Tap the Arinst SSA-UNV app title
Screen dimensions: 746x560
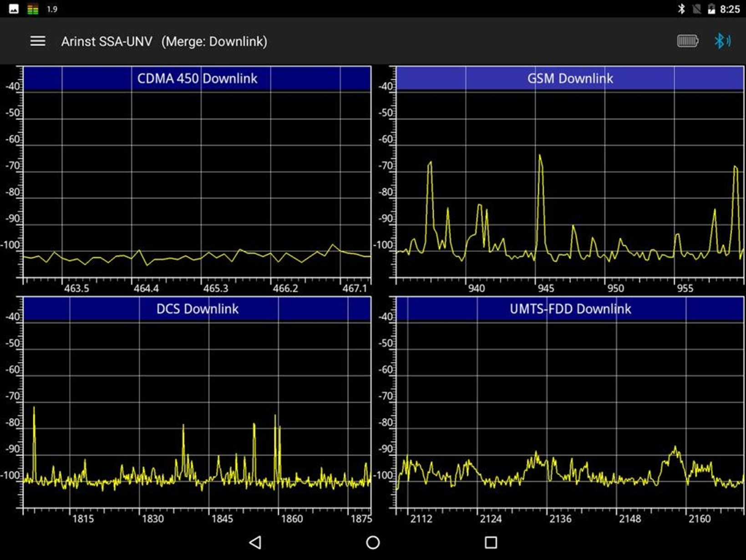point(107,42)
